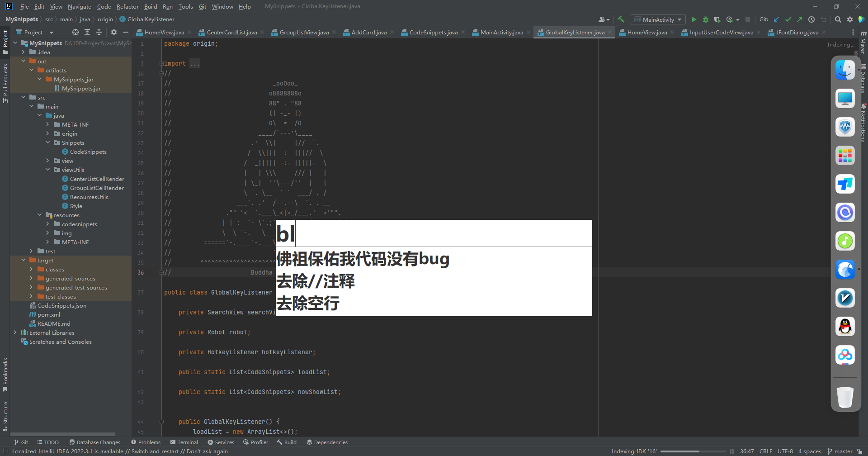Viewport: 868px width, 456px height.
Task: Commit changes with the Git checkmark icon
Action: tap(788, 19)
